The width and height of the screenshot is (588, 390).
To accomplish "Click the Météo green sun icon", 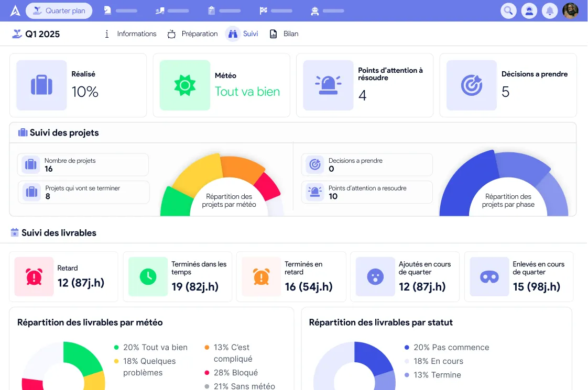I will pyautogui.click(x=185, y=85).
